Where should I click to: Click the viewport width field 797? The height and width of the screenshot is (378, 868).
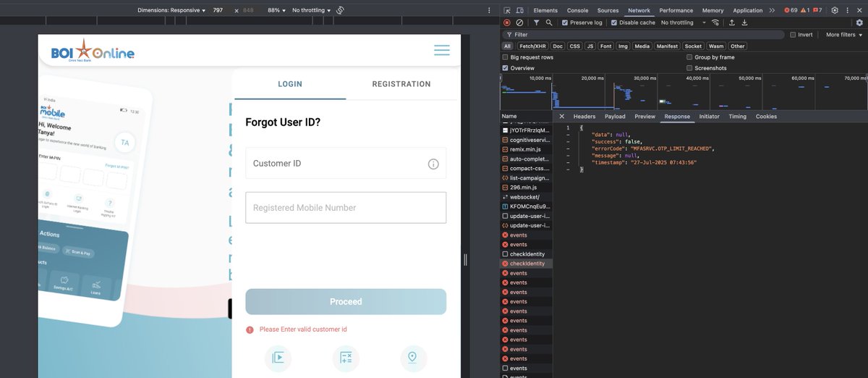(x=218, y=11)
